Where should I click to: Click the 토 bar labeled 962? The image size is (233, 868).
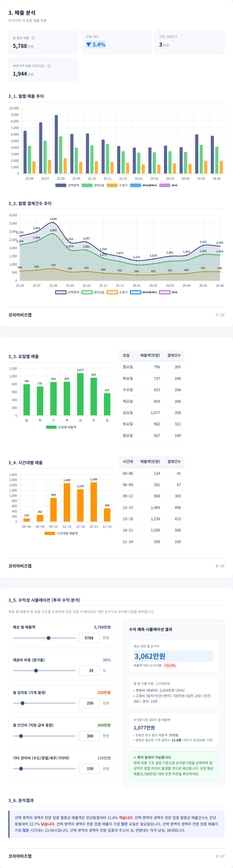94,397
